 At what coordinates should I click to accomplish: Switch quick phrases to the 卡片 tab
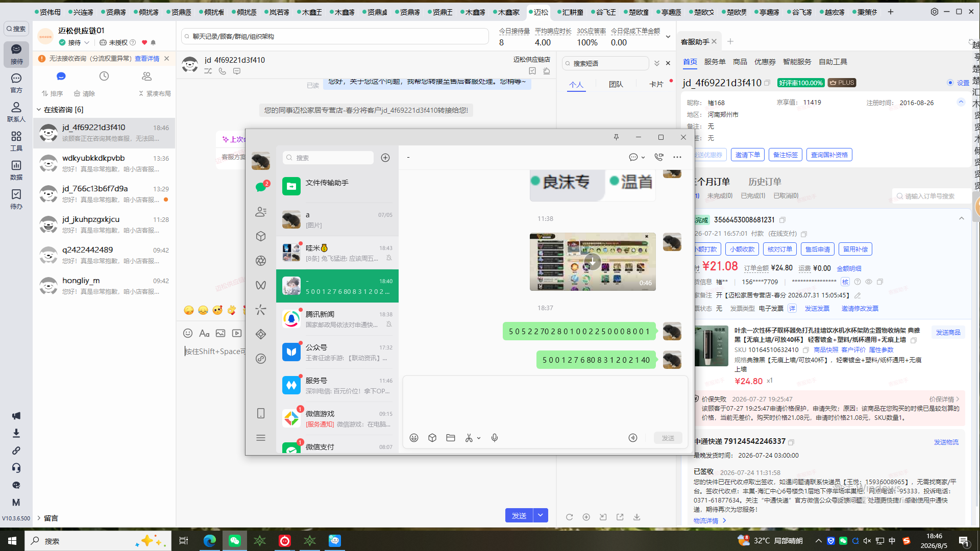pos(656,84)
